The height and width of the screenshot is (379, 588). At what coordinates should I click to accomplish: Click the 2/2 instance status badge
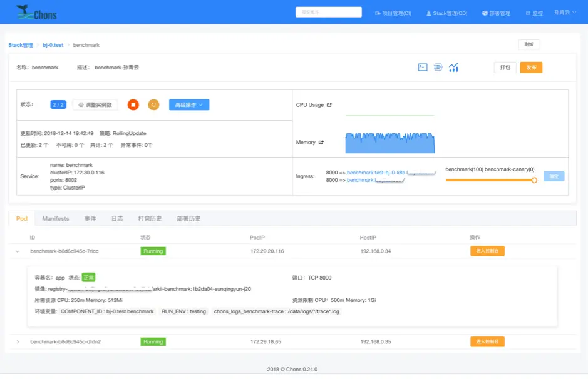(x=58, y=105)
